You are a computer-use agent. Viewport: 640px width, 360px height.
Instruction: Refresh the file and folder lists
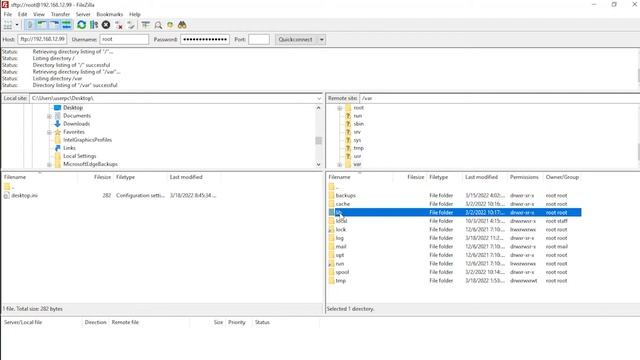(82, 25)
